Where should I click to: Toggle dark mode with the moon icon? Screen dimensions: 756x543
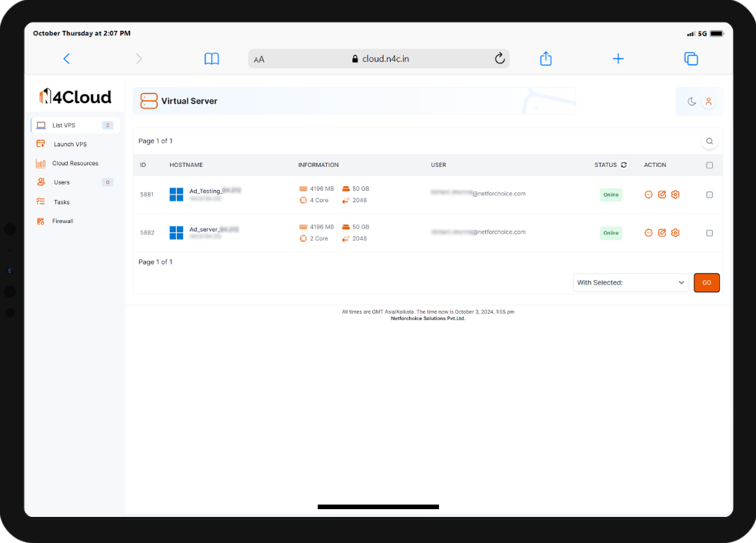click(691, 102)
